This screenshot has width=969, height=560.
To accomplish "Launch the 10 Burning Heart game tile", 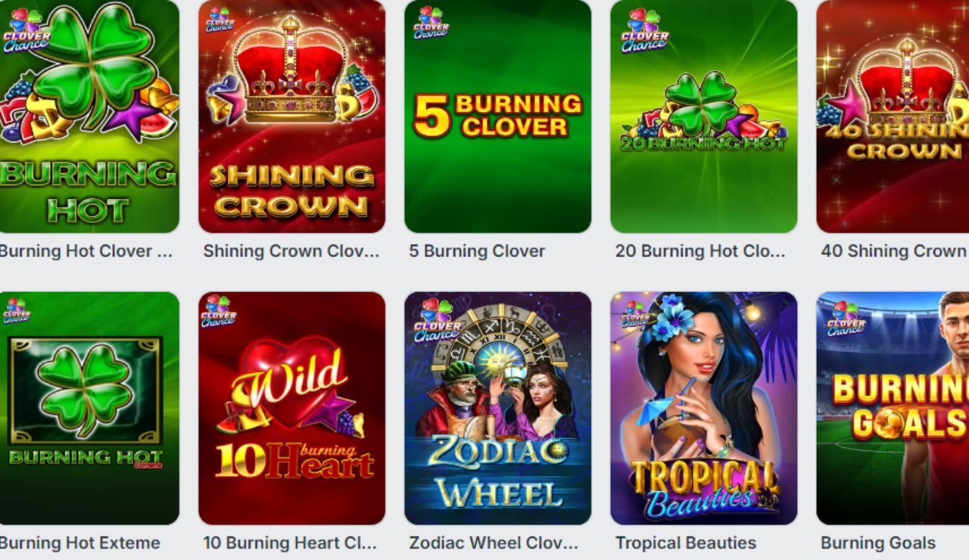I will pos(291,408).
